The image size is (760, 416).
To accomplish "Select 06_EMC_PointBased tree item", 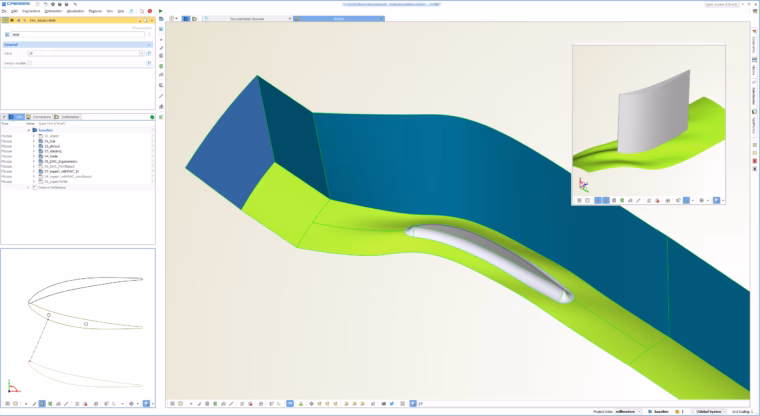I will coord(59,166).
